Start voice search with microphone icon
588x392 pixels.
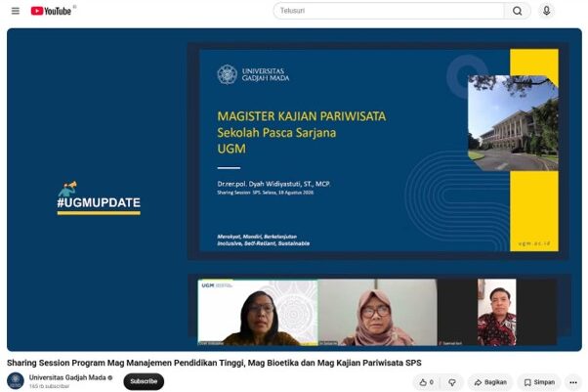[x=546, y=11]
